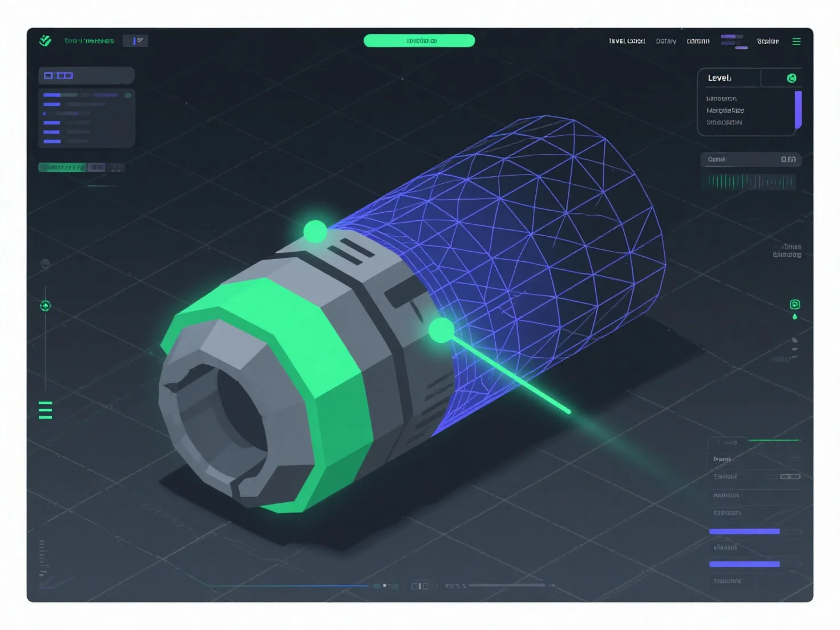Open the hamburger menu at top right
Viewport: 840px width, 630px height.
point(797,41)
